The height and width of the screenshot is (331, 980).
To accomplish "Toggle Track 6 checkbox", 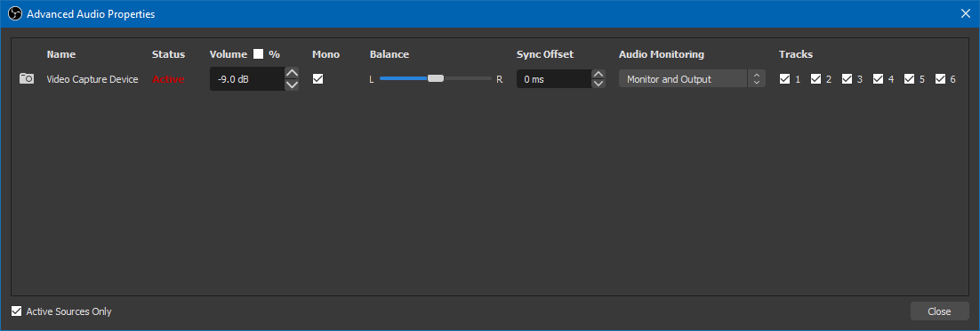I will (x=941, y=79).
